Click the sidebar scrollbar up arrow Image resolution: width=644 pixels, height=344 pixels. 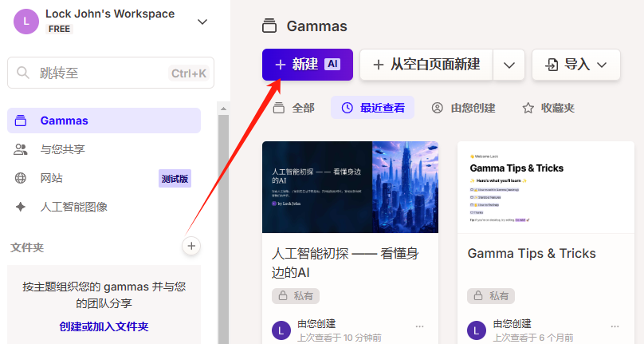(223, 109)
